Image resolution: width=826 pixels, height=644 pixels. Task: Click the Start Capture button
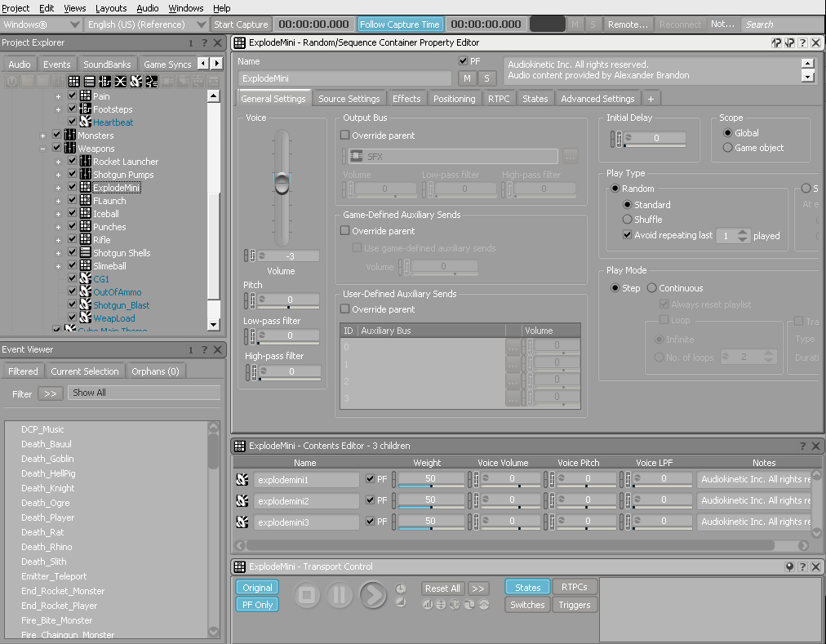[241, 24]
